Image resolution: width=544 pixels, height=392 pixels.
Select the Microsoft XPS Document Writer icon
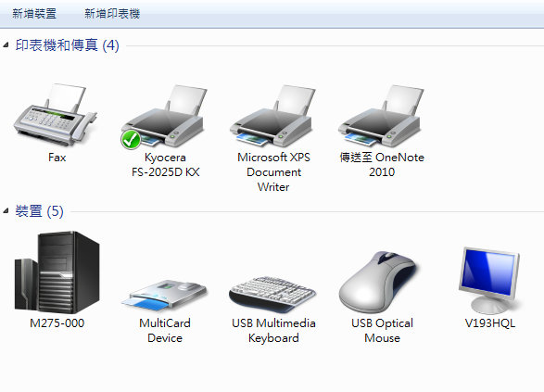coord(272,116)
